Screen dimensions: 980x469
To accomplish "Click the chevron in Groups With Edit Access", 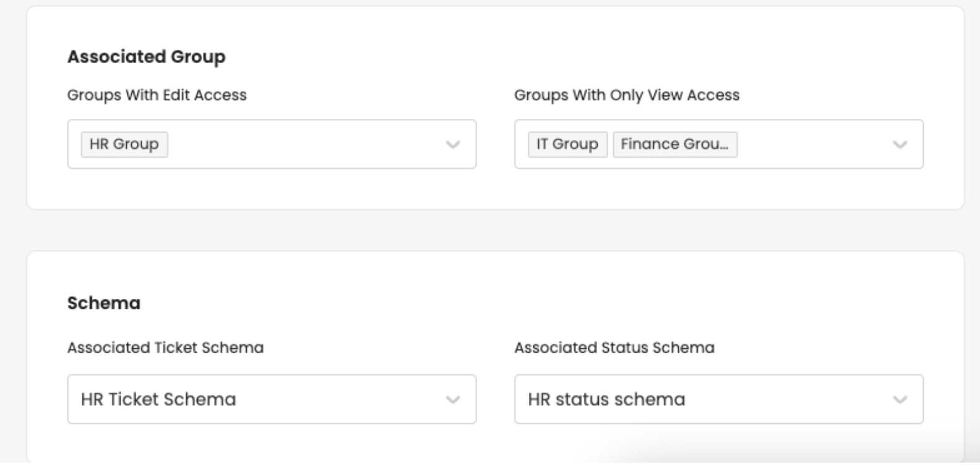I will tap(453, 145).
